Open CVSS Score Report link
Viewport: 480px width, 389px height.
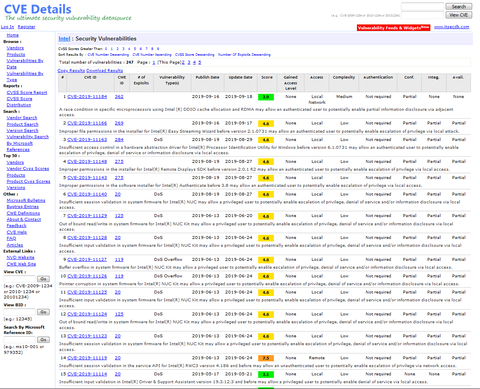[x=27, y=92]
